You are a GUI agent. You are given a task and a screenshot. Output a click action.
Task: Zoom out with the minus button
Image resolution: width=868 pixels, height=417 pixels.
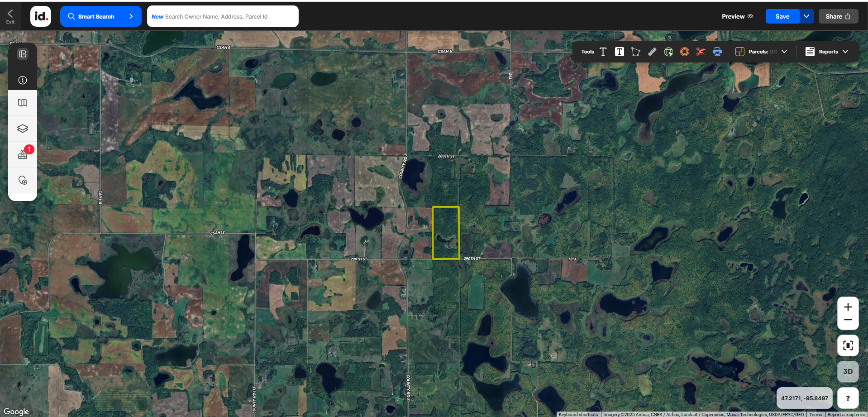pos(848,320)
